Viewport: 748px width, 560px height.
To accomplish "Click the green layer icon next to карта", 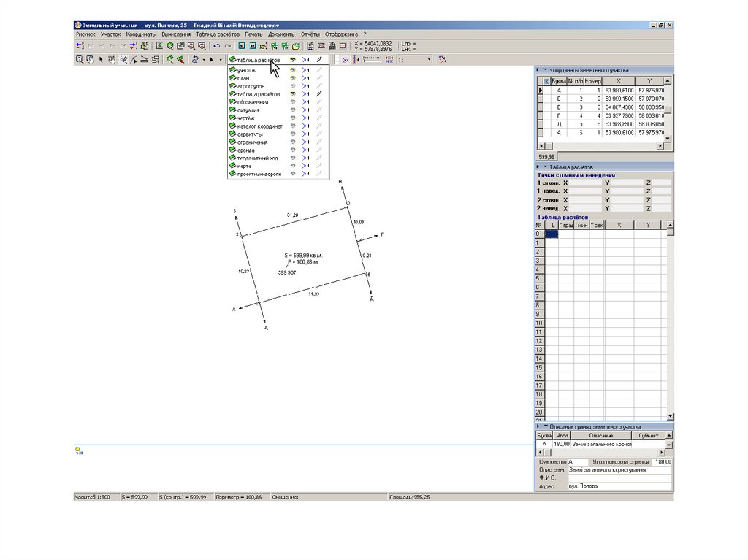I will [232, 166].
